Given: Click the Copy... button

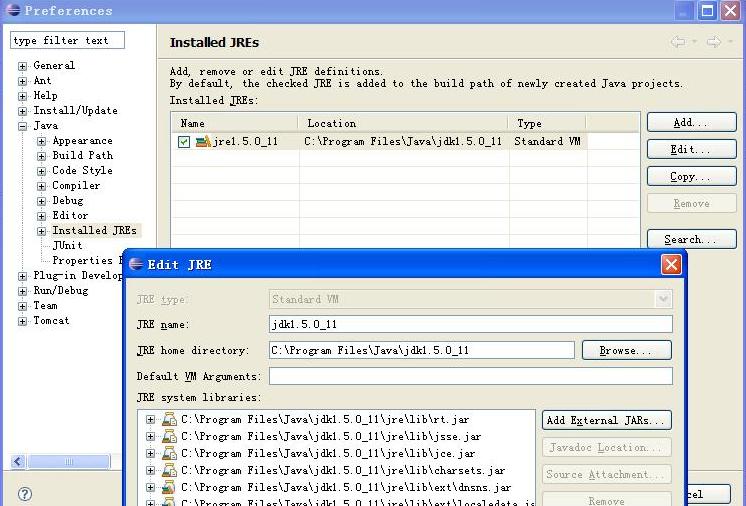Looking at the screenshot, I should coord(691,176).
